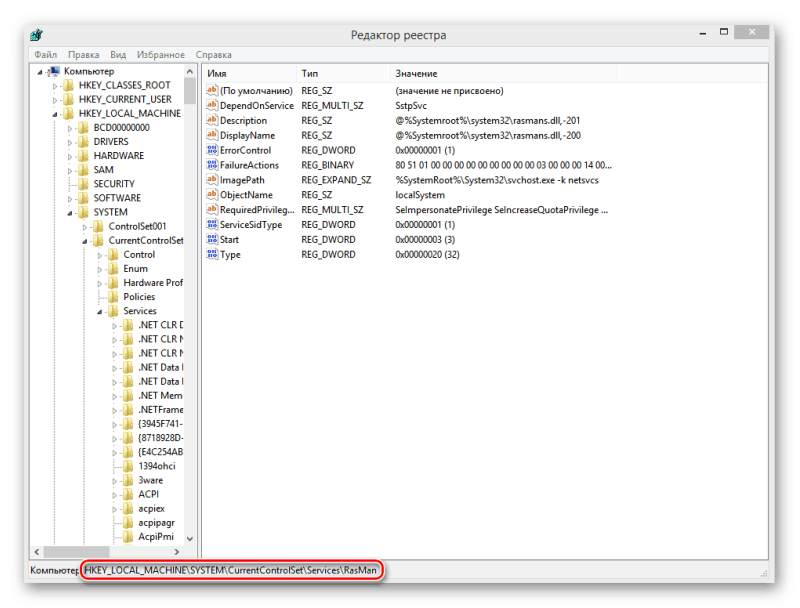Collapse the SYSTEM key arrow
Image resolution: width=800 pixels, height=608 pixels.
(69, 213)
